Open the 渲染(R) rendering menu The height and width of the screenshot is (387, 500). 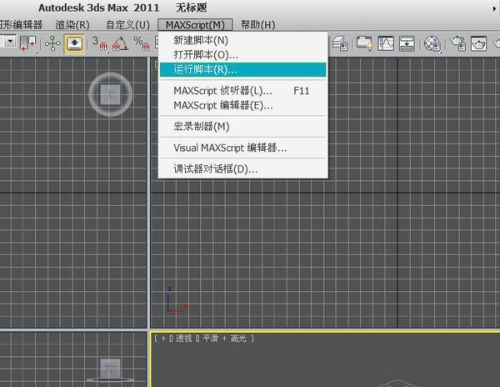(x=72, y=25)
